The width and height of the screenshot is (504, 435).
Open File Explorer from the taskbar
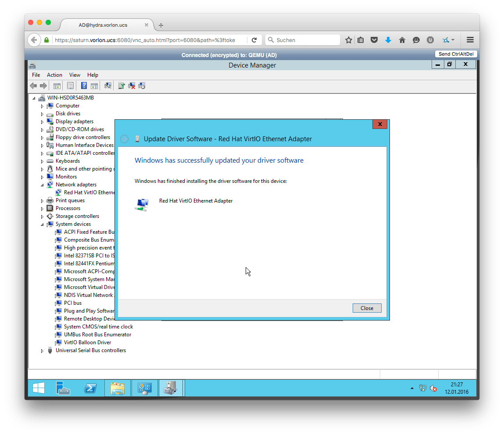click(117, 388)
